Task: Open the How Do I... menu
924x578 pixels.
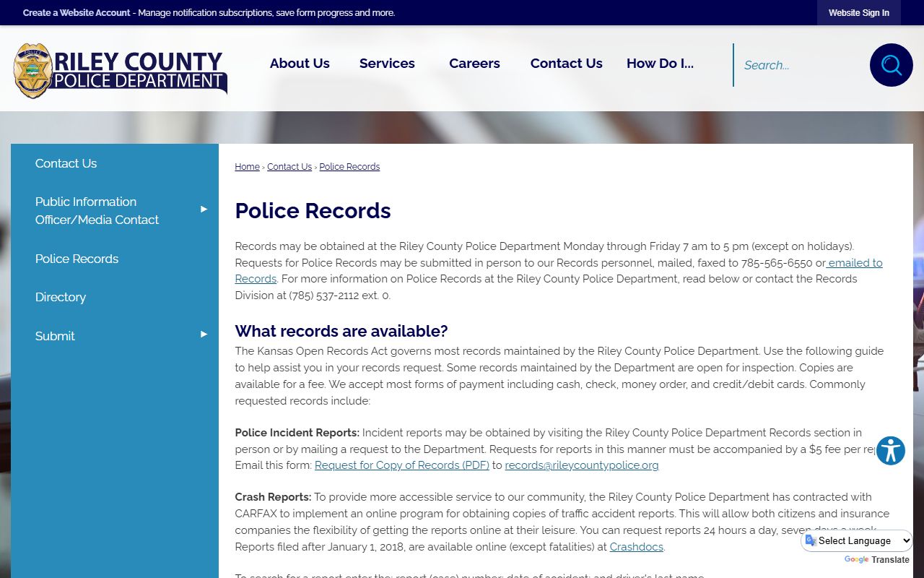Action: click(660, 64)
